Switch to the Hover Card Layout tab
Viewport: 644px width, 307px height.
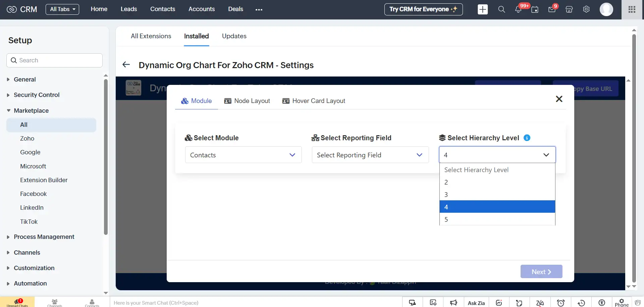coord(314,101)
